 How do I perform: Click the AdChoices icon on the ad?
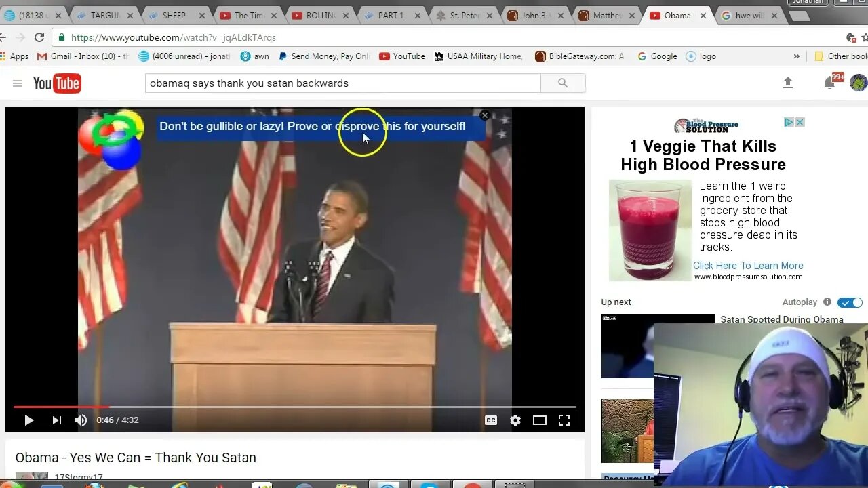click(789, 123)
